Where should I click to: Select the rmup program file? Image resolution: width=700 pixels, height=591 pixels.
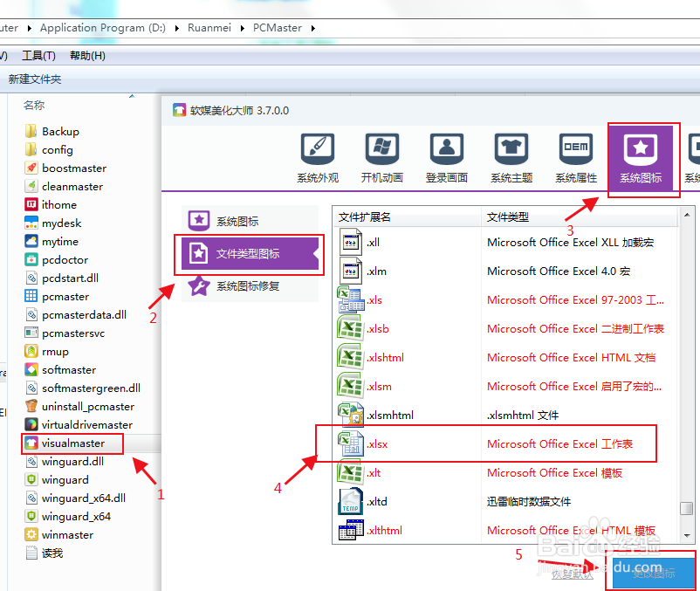click(47, 352)
